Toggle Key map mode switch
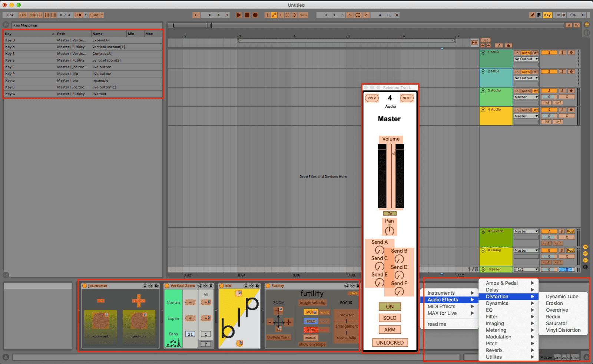Image resolution: width=593 pixels, height=364 pixels. click(547, 15)
